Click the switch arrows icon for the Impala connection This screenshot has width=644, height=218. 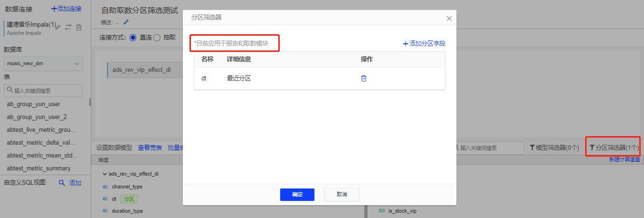68,27
